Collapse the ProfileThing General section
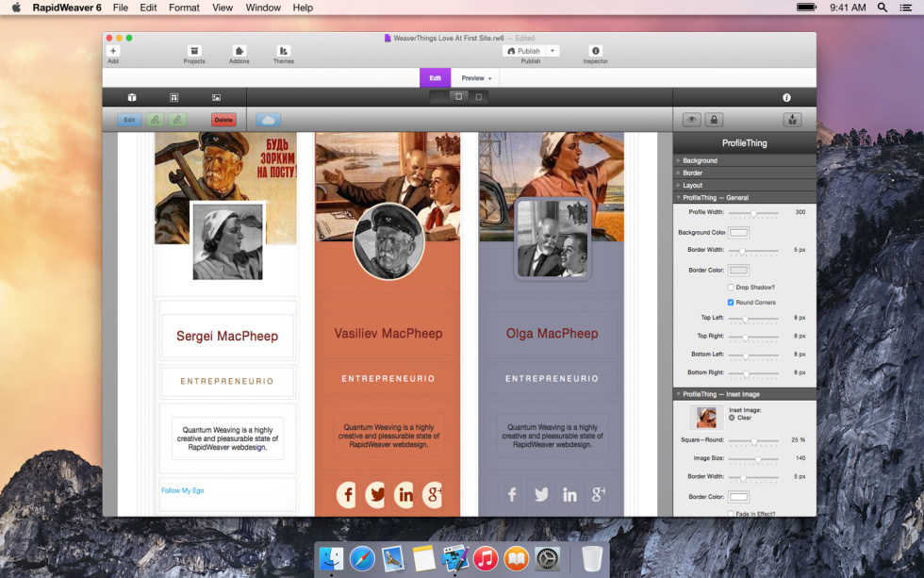The width and height of the screenshot is (924, 578). click(x=745, y=197)
